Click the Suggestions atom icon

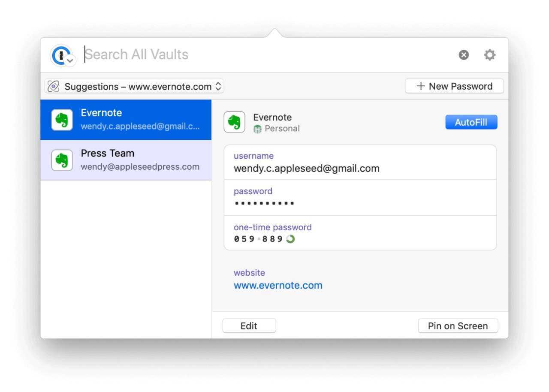point(54,87)
